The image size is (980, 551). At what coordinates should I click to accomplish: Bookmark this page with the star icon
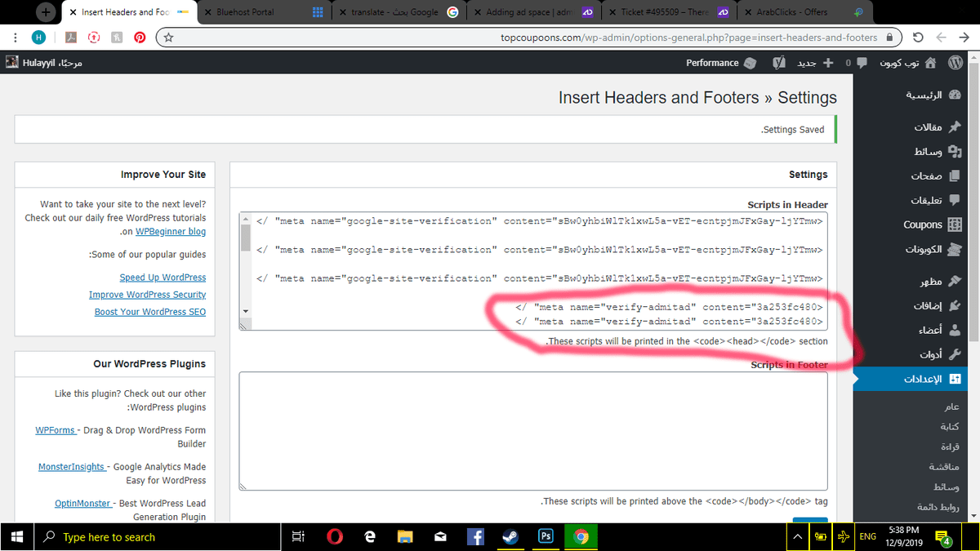[168, 37]
